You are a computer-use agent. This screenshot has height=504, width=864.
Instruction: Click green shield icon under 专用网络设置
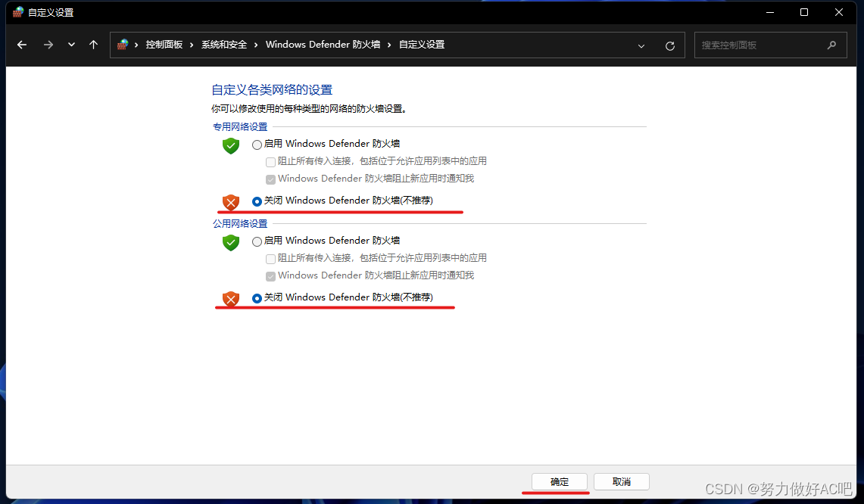point(231,146)
